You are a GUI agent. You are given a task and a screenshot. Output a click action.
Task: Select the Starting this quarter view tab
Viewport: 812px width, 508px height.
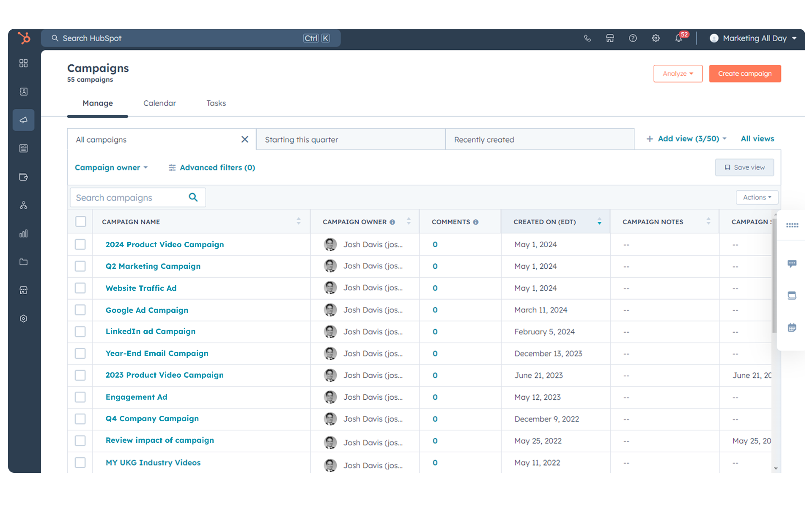[351, 140]
